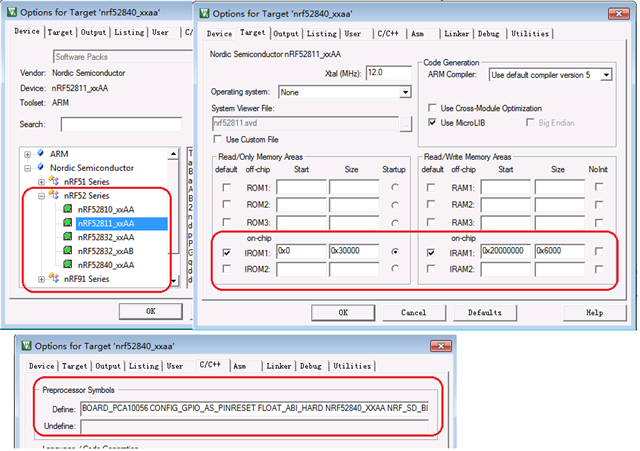Click device tree scrollbar down arrow
The height and width of the screenshot is (451, 640).
pyautogui.click(x=173, y=281)
